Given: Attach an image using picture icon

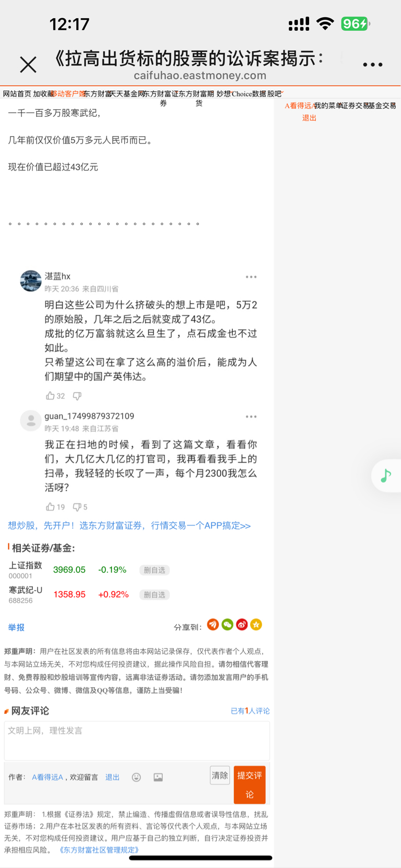Looking at the screenshot, I should (158, 777).
